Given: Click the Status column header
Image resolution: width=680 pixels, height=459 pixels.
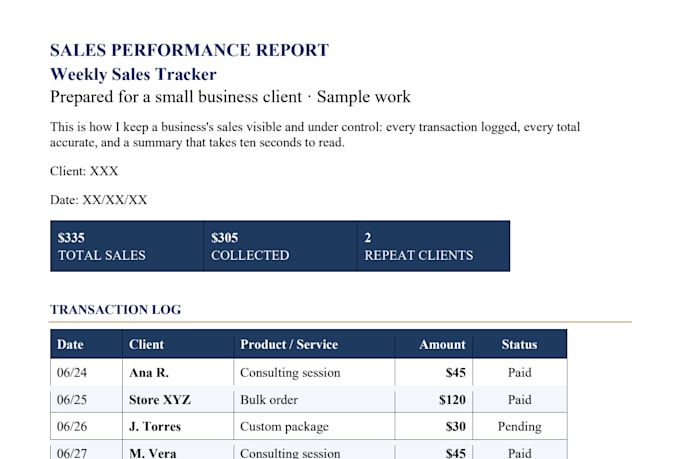Looking at the screenshot, I should 520,344.
